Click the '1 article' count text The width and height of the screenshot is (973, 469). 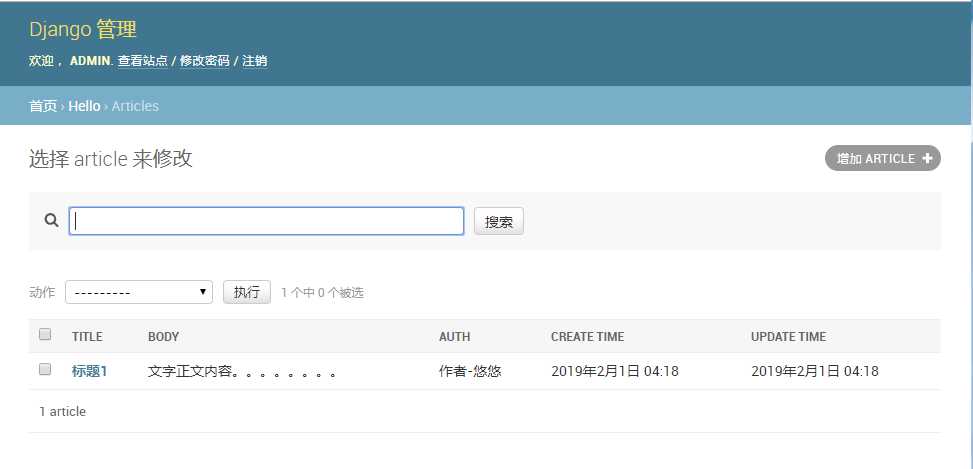[62, 411]
